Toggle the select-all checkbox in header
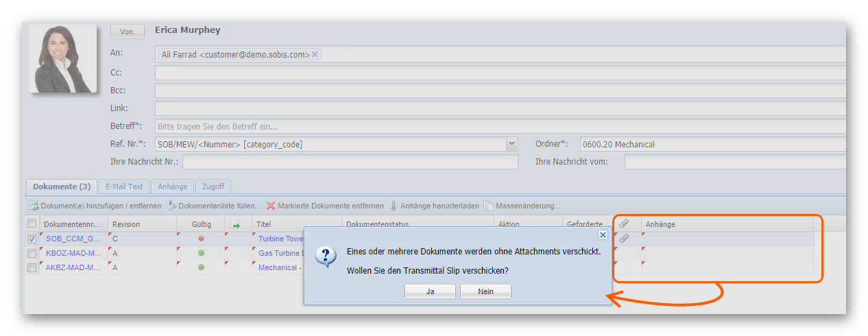Screen dimensions: 868x336 click(32, 224)
